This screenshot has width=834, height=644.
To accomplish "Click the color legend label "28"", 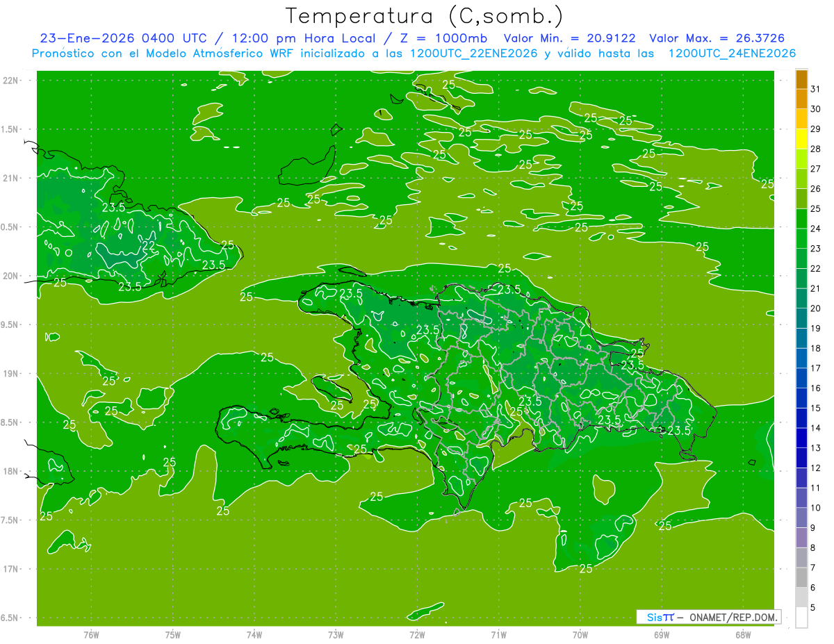I will [x=816, y=149].
